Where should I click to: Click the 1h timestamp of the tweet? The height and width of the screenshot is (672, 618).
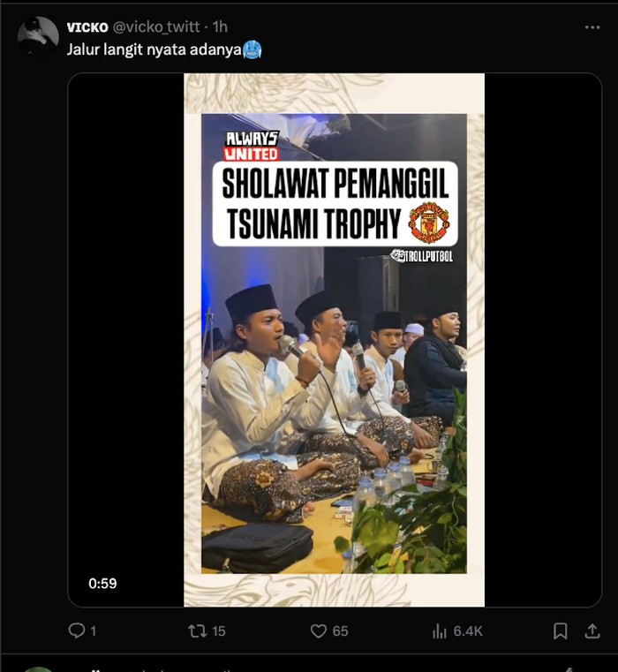pyautogui.click(x=219, y=27)
